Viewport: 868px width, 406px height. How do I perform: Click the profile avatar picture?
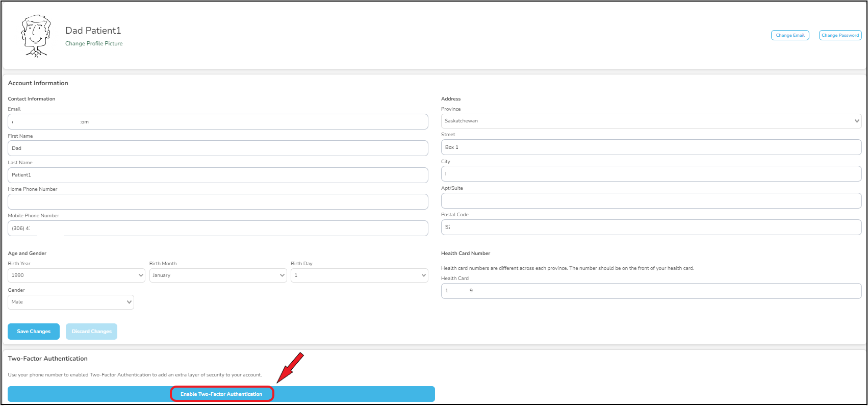coord(36,36)
